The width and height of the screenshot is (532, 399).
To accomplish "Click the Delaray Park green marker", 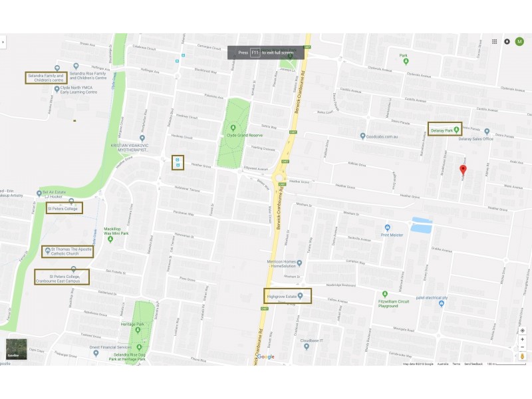I will click(456, 130).
